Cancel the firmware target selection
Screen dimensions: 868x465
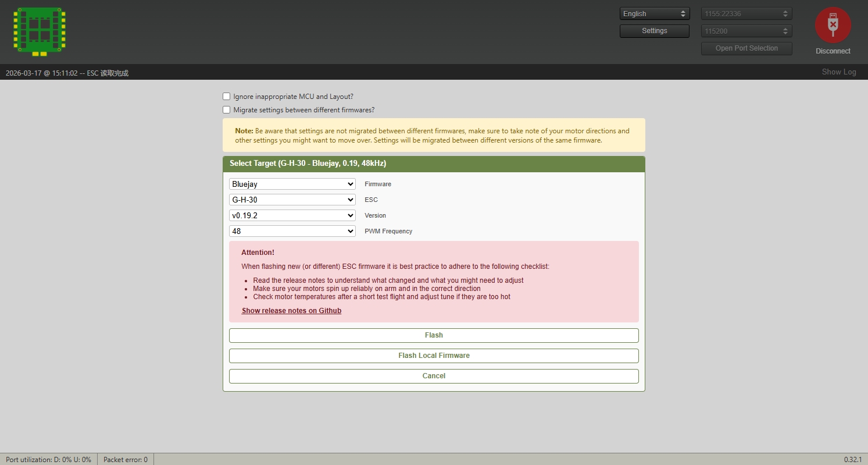pyautogui.click(x=434, y=376)
